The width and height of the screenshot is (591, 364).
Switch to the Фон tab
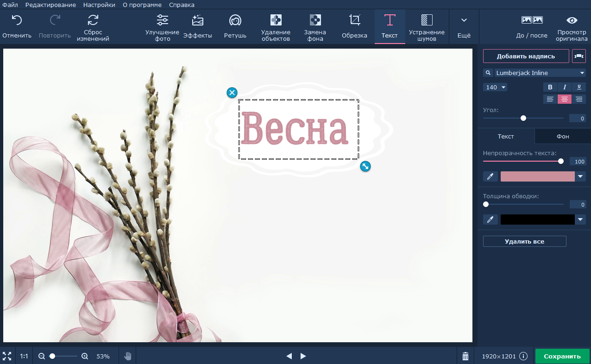tap(563, 136)
